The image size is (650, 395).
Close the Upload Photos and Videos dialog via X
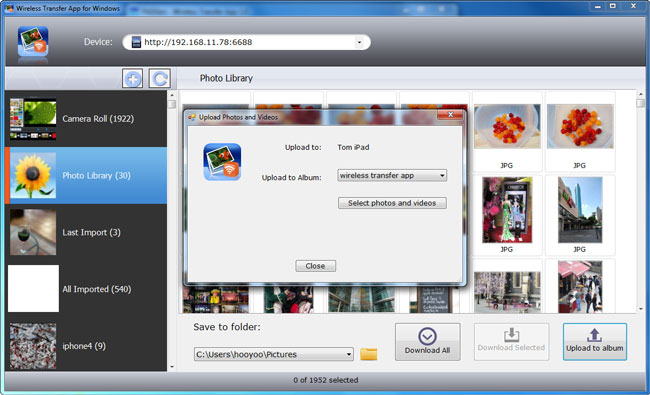(x=451, y=115)
